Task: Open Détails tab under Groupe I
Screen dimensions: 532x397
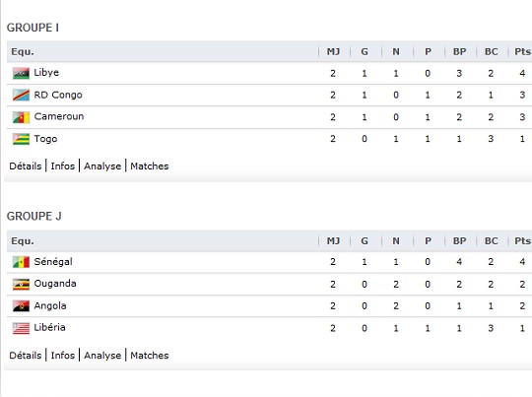Action: [26, 165]
